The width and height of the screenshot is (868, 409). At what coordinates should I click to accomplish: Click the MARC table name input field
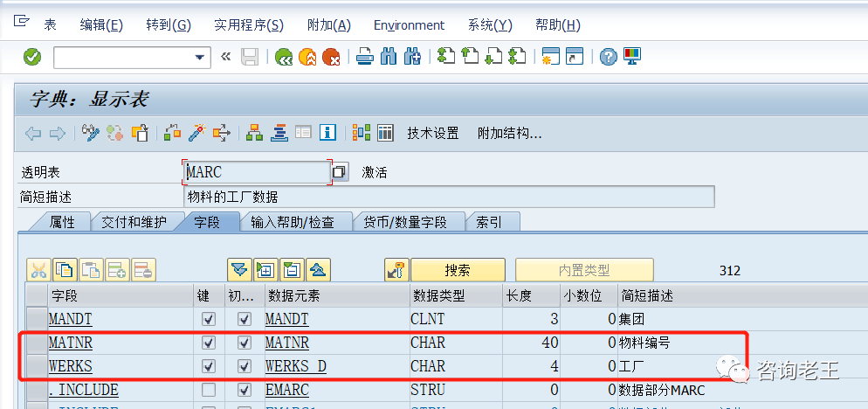[x=256, y=172]
